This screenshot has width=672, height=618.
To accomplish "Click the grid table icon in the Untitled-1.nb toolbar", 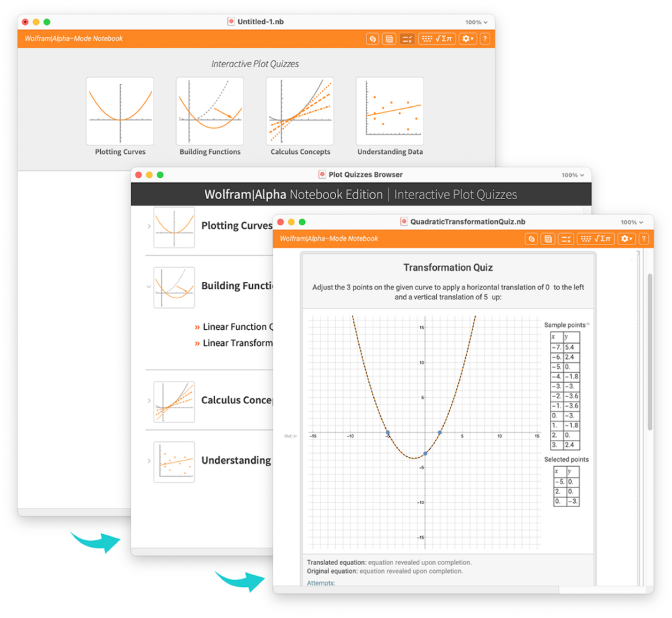I will [x=389, y=39].
